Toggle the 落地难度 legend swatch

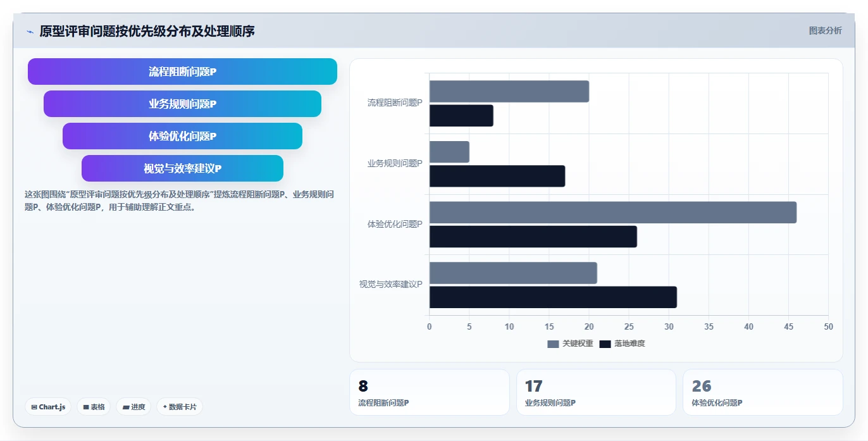(x=605, y=344)
